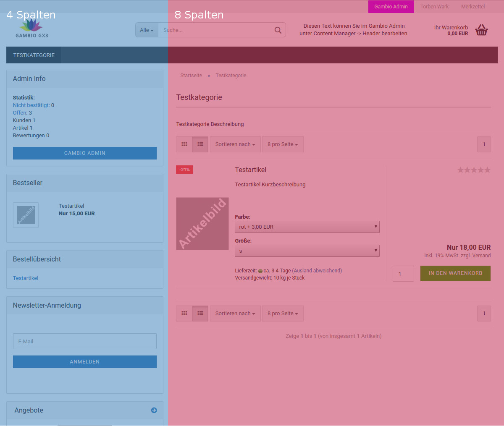Switch to grid view in top toolbar

pos(184,144)
